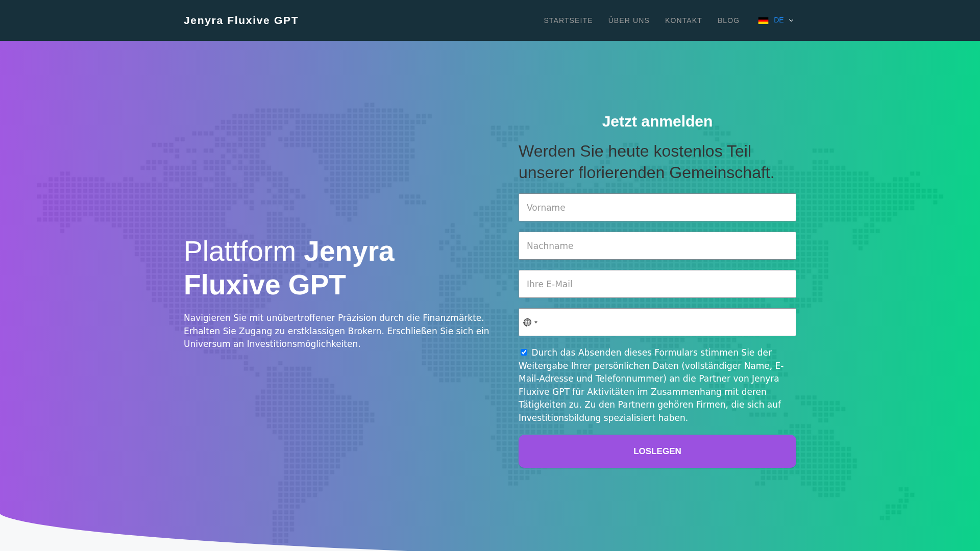Click the Jetzt anmelden heading

pyautogui.click(x=657, y=121)
